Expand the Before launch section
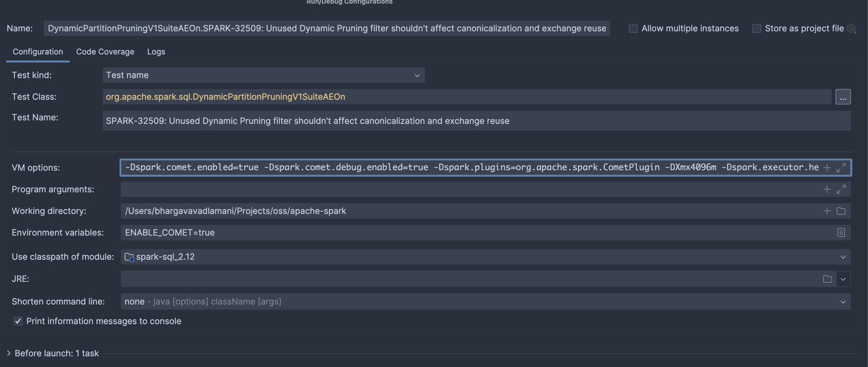Viewport: 868px width, 367px height. click(9, 353)
